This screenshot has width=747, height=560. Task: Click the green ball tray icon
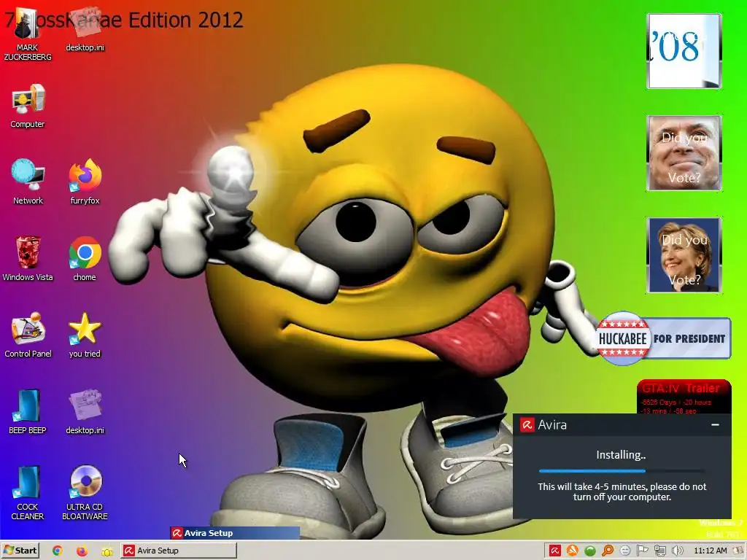tap(589, 551)
